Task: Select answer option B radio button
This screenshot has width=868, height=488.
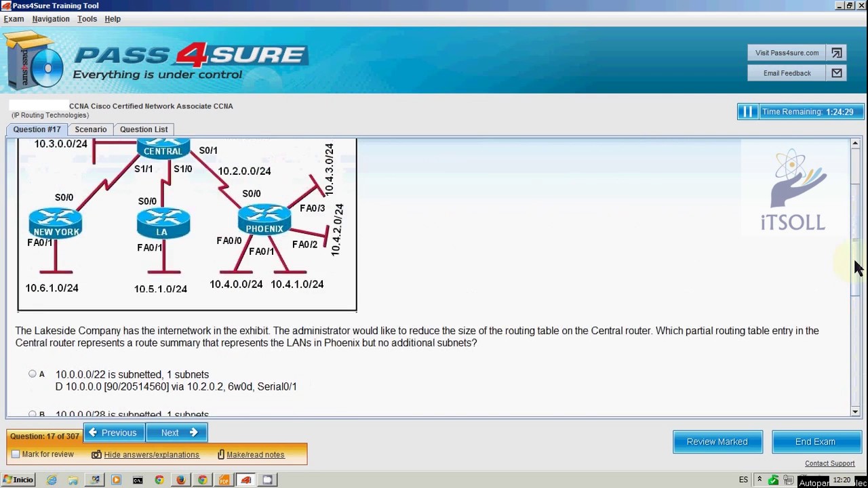Action: pos(33,413)
